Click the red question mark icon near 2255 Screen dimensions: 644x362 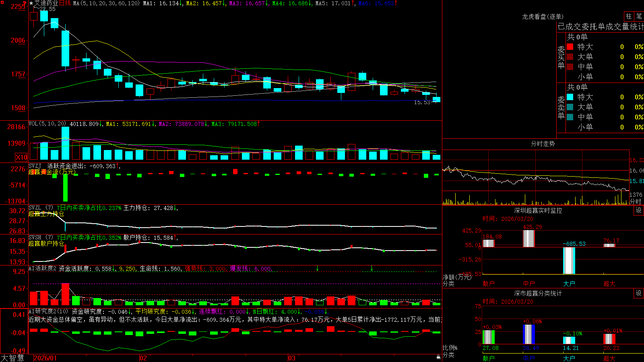pyautogui.click(x=25, y=4)
